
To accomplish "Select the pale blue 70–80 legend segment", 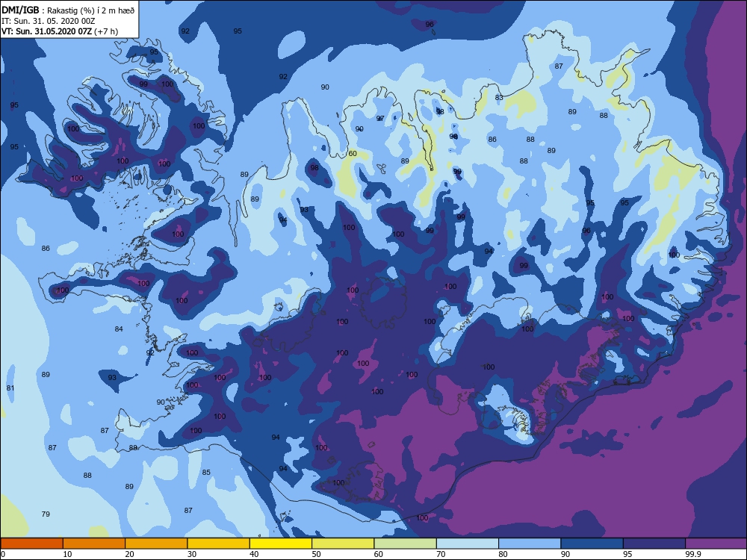I will coord(468,544).
